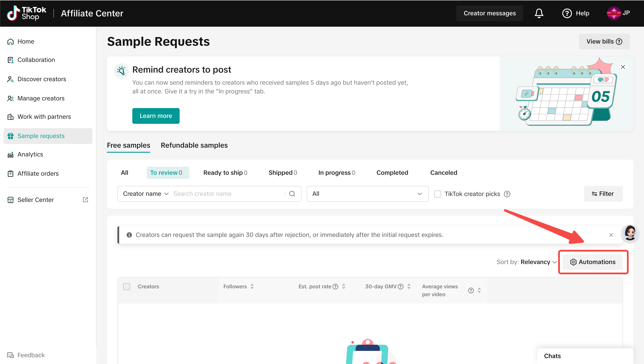
Task: Click the TikTok Shop logo
Action: pos(27,13)
